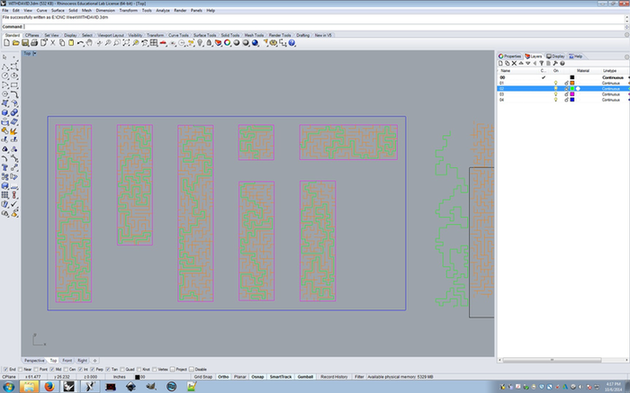The height and width of the screenshot is (393, 630).
Task: Switch to the Perspective viewport tab
Action: 34,360
